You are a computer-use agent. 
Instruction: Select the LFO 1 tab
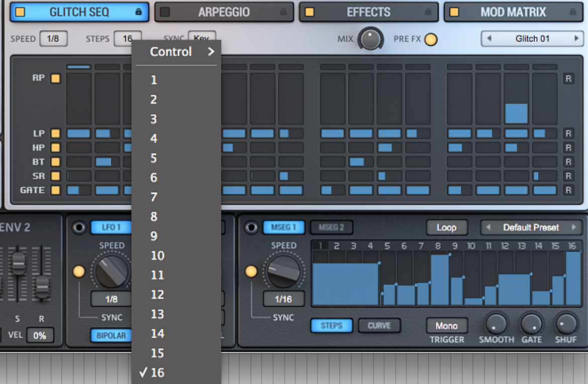pyautogui.click(x=111, y=227)
